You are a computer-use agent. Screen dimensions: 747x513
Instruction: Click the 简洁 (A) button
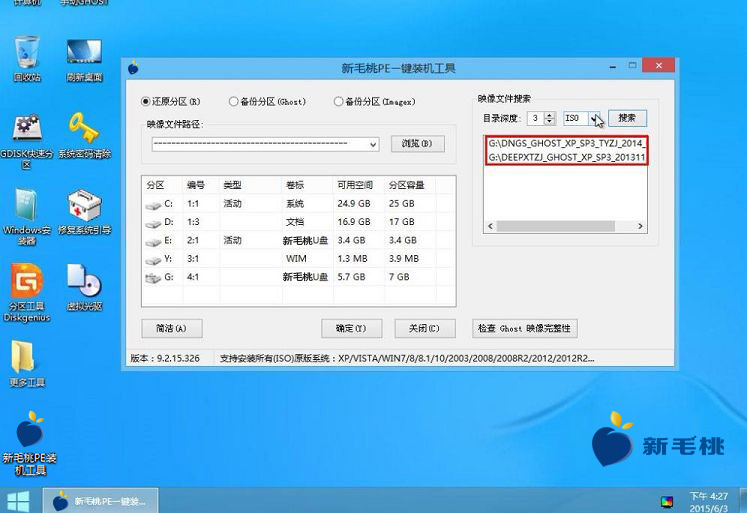pos(172,328)
